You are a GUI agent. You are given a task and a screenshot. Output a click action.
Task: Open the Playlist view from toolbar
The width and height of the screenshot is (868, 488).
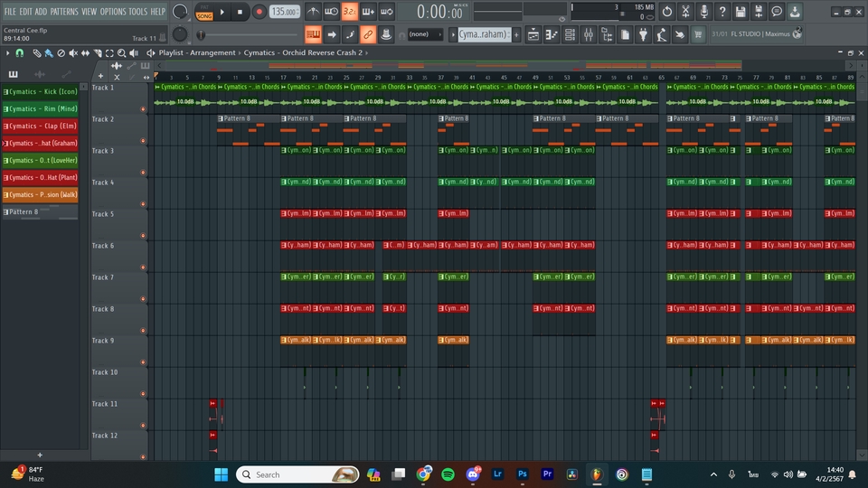[533, 34]
